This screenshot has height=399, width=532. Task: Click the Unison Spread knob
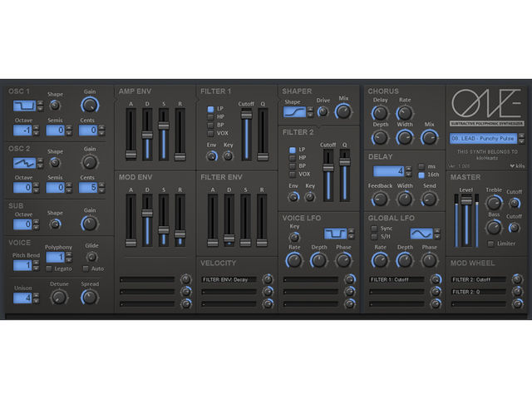pyautogui.click(x=90, y=298)
